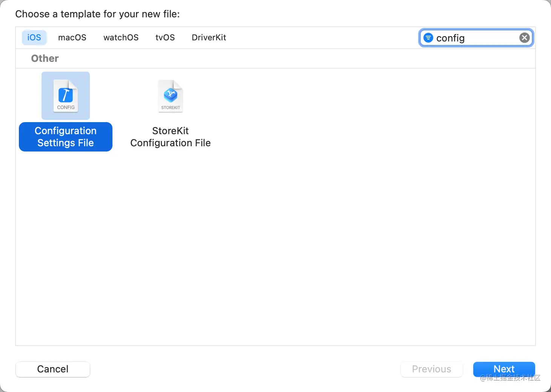This screenshot has height=392, width=551.
Task: Switch to the iOS tab
Action: tap(34, 38)
